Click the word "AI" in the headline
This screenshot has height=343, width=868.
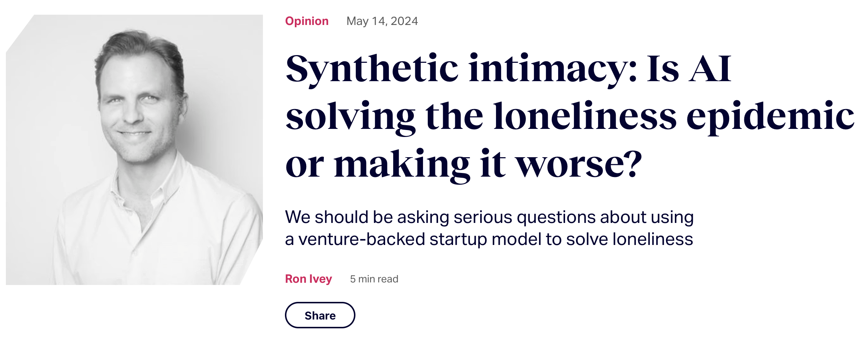[710, 68]
